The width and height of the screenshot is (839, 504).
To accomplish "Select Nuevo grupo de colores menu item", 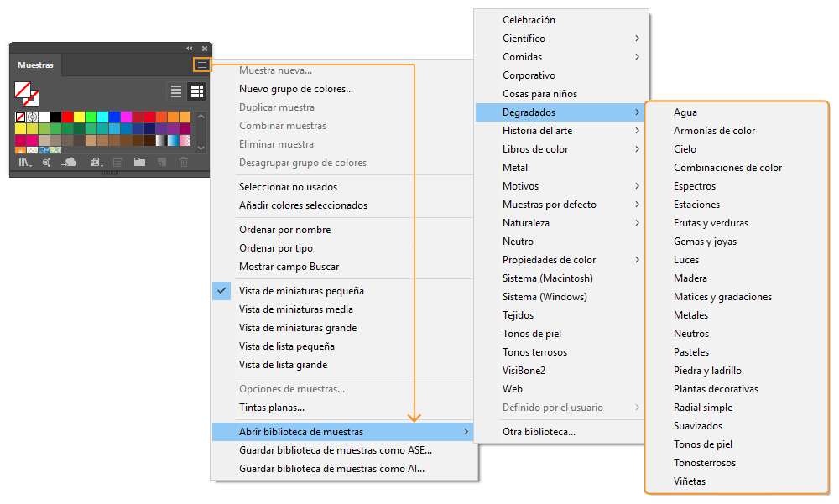I will [295, 89].
